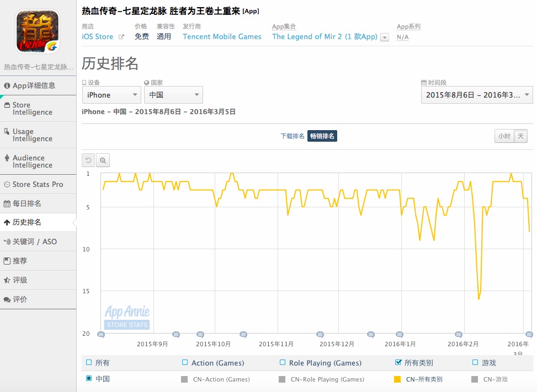537x392 pixels.
Task: Toggle the 中国 country checkbox
Action: 89,378
